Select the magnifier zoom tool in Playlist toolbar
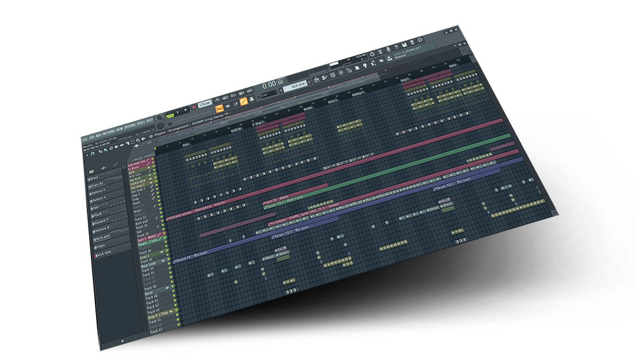636x364 pixels. click(138, 140)
